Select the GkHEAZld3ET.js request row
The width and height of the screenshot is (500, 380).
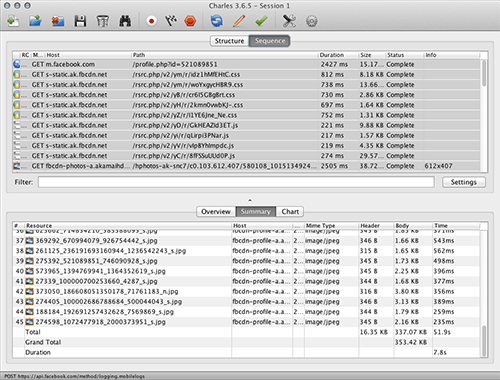click(x=247, y=125)
